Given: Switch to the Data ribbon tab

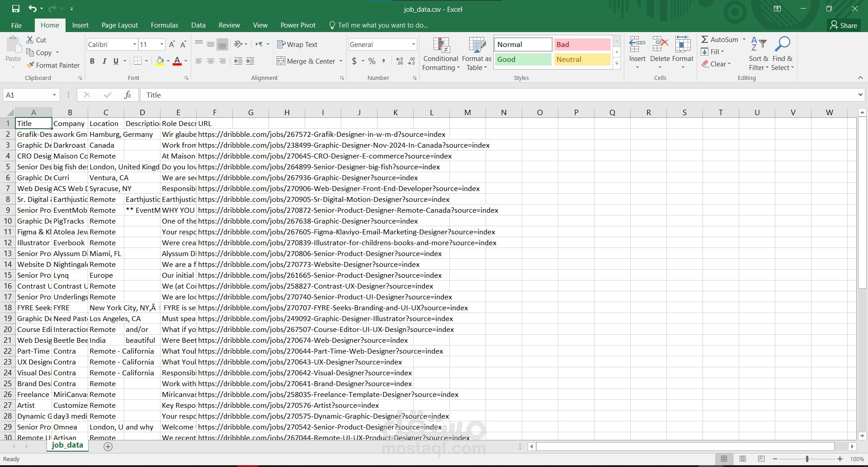Looking at the screenshot, I should pos(198,25).
